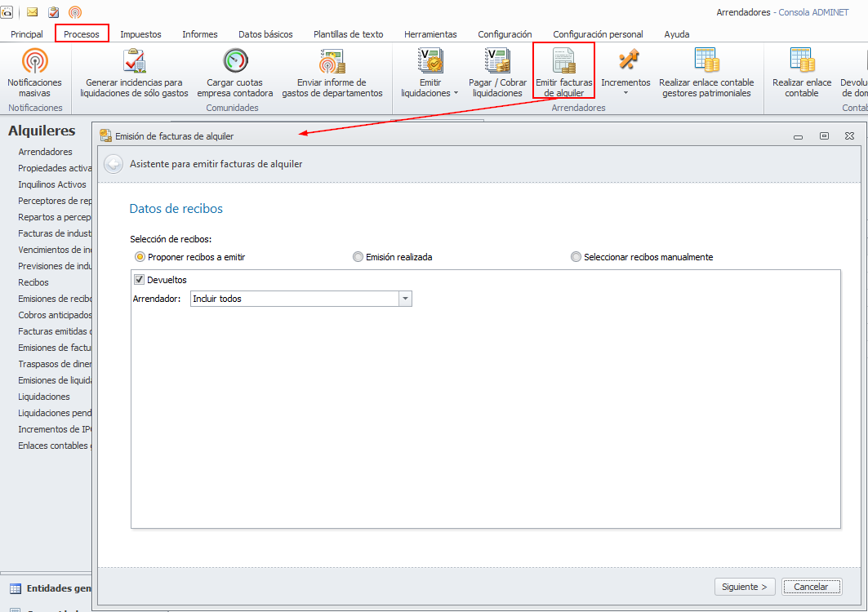Image resolution: width=868 pixels, height=612 pixels.
Task: Open Repartos a perceptores sidebar item
Action: point(55,217)
